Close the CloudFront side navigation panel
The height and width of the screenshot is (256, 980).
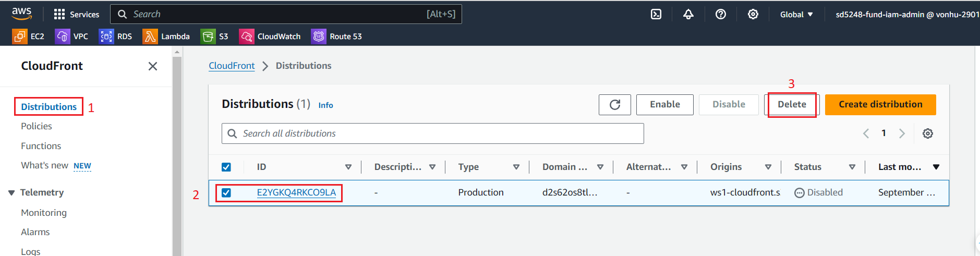[x=153, y=66]
